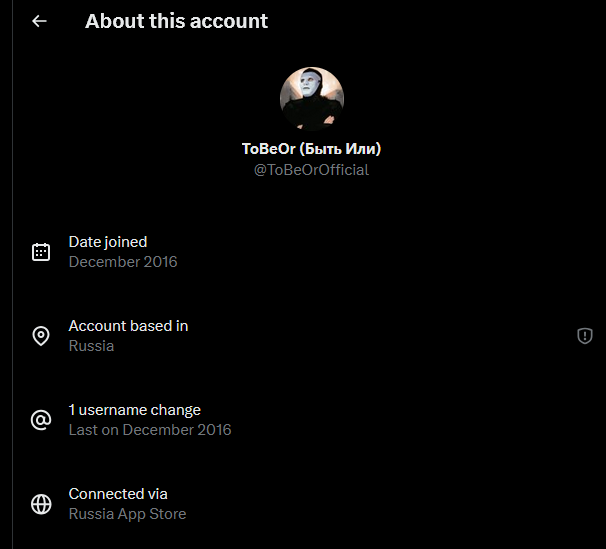This screenshot has height=549, width=606.
Task: Click the location pin icon
Action: (41, 336)
